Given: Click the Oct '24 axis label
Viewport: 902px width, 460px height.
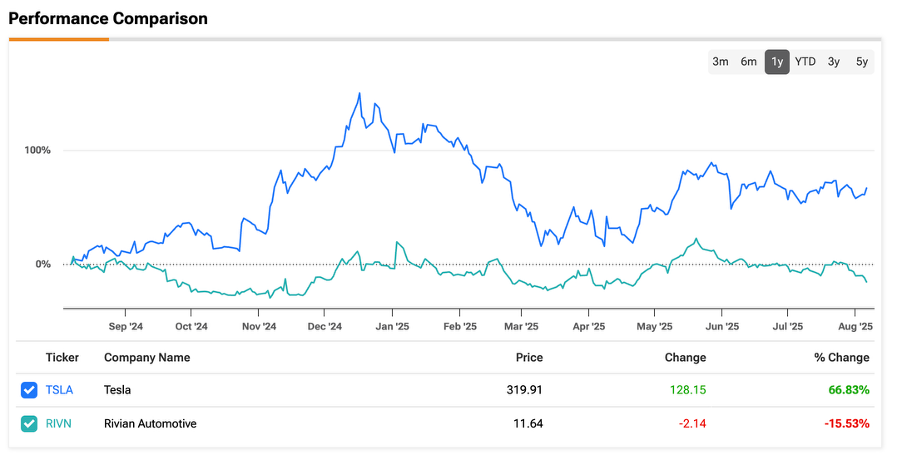Looking at the screenshot, I should [x=191, y=327].
